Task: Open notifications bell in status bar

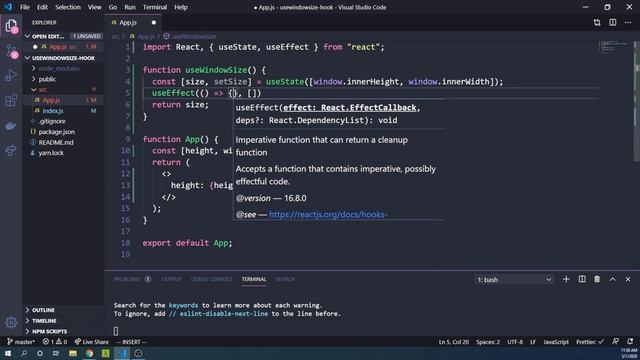Action: click(x=630, y=342)
